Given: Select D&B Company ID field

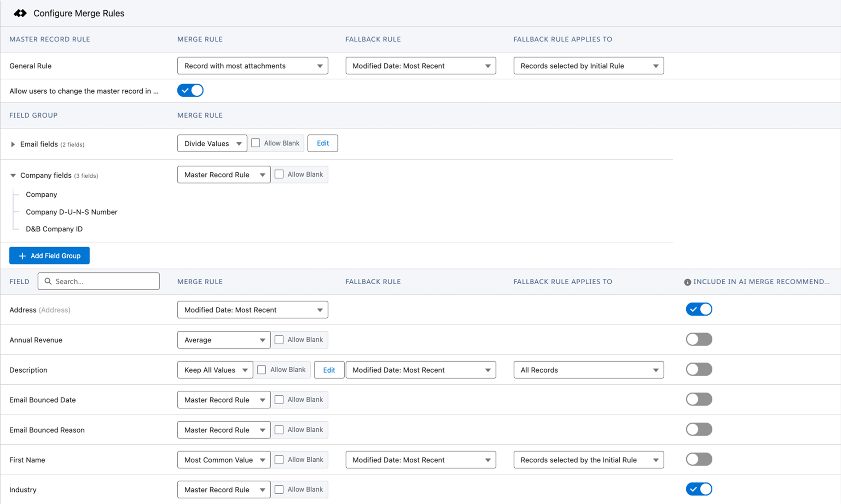Looking at the screenshot, I should point(54,229).
